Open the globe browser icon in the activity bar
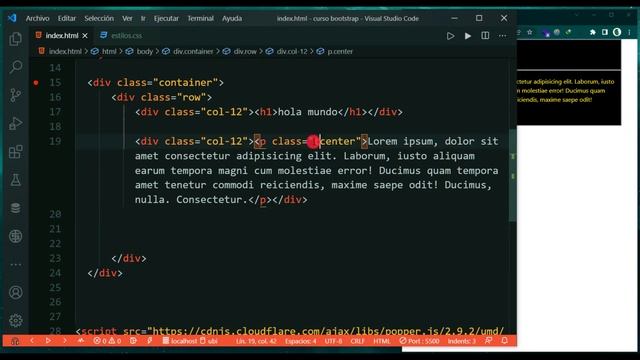 [x=16, y=236]
